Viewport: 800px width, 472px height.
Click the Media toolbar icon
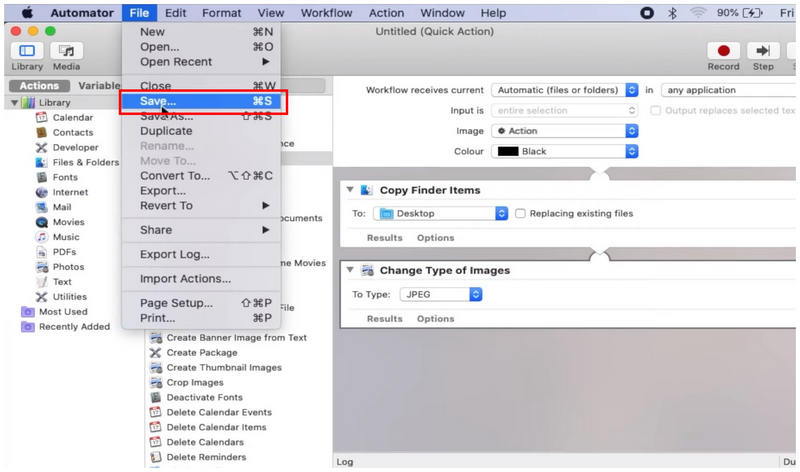pos(66,51)
